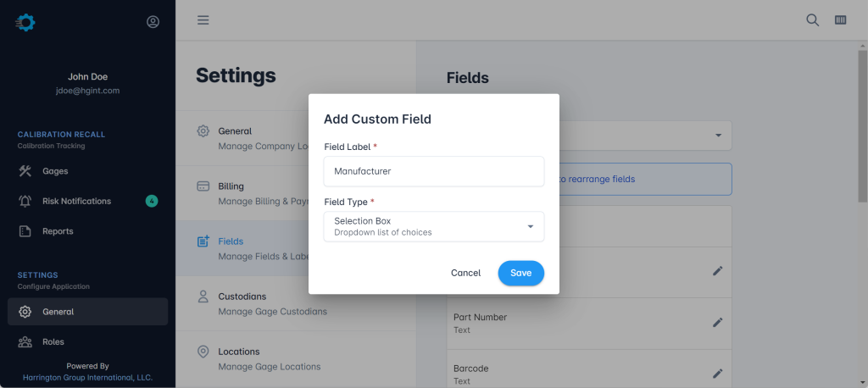Image resolution: width=868 pixels, height=388 pixels.
Task: Open the search magnifier icon
Action: [812, 20]
